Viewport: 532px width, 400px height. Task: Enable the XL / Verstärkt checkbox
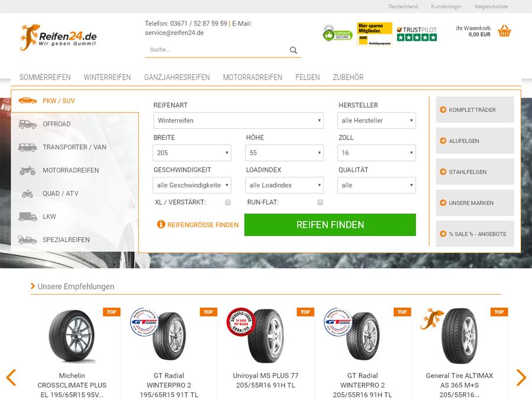[x=228, y=202]
